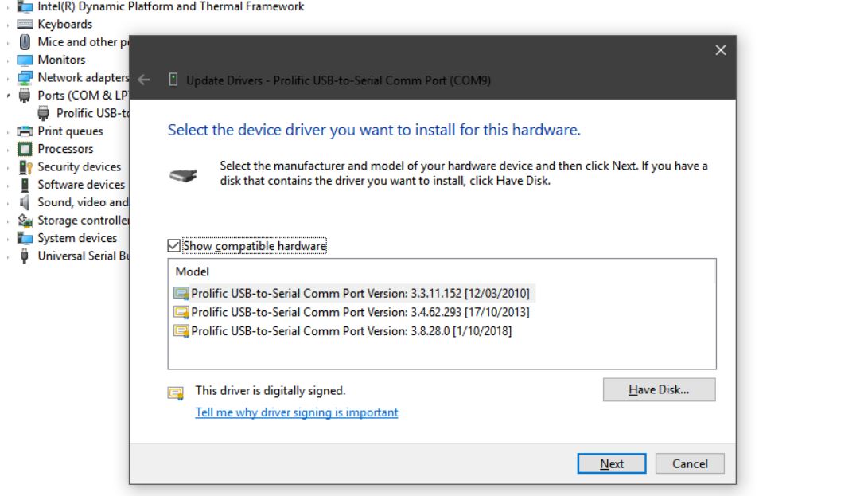Viewport: 868px width, 496px height.
Task: Click the Monitors category icon
Action: click(x=25, y=60)
